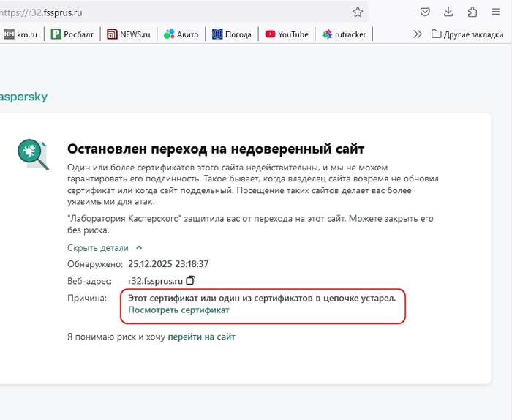Image resolution: width=512 pixels, height=420 pixels.
Task: Copy the web address r32.fssprus.ru
Action: pyautogui.click(x=191, y=280)
